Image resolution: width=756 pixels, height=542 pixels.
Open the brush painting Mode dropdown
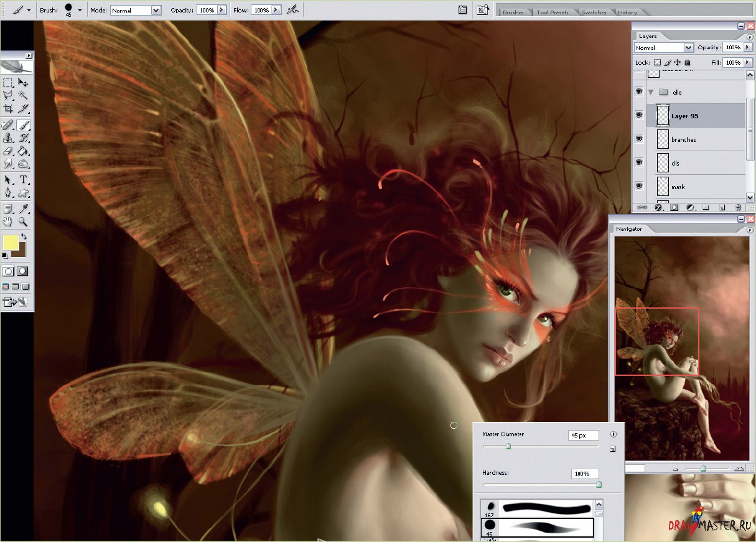pyautogui.click(x=156, y=10)
